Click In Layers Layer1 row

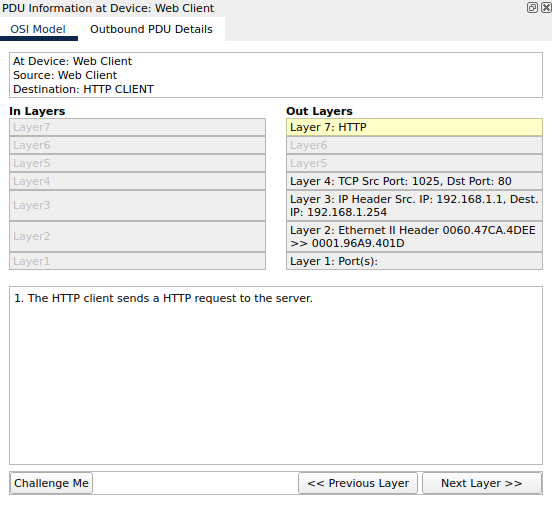pyautogui.click(x=137, y=261)
